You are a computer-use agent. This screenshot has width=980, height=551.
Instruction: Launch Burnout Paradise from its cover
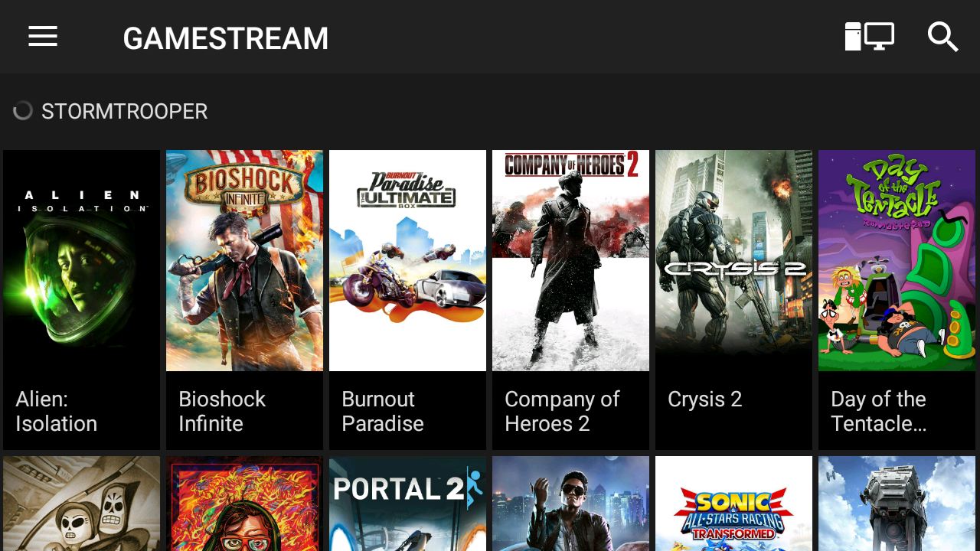(407, 260)
